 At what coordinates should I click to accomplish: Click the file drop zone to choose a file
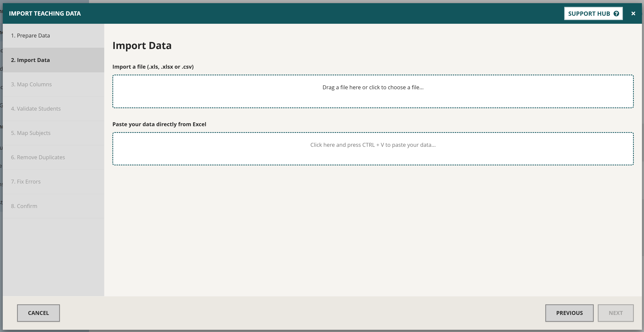[x=373, y=91]
